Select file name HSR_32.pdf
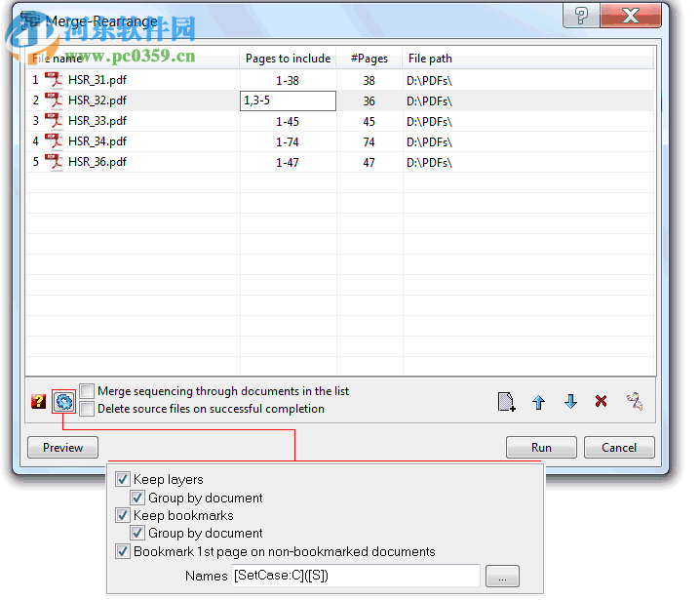Viewport: 700px width, 600px height. (x=97, y=100)
